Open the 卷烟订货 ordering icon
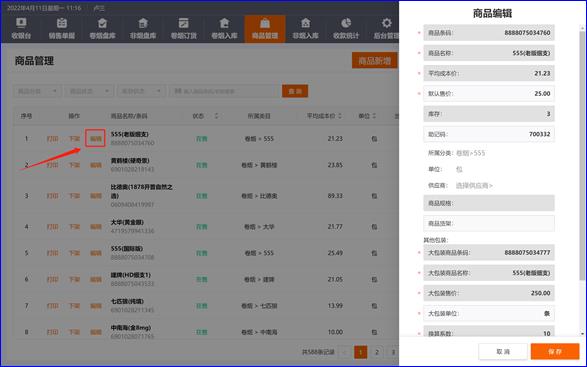This screenshot has width=587, height=367. (183, 23)
